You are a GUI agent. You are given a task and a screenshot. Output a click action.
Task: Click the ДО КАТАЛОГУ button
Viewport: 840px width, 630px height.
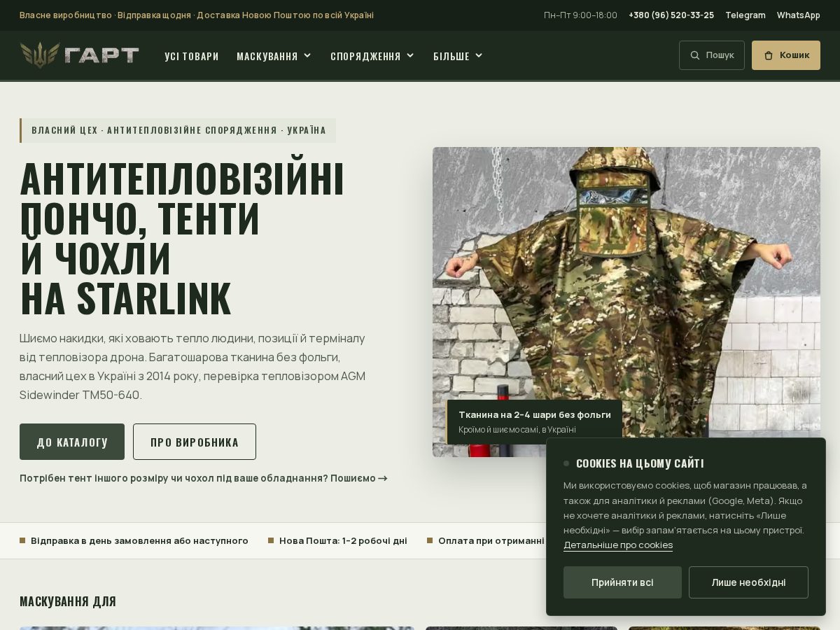[x=72, y=442]
